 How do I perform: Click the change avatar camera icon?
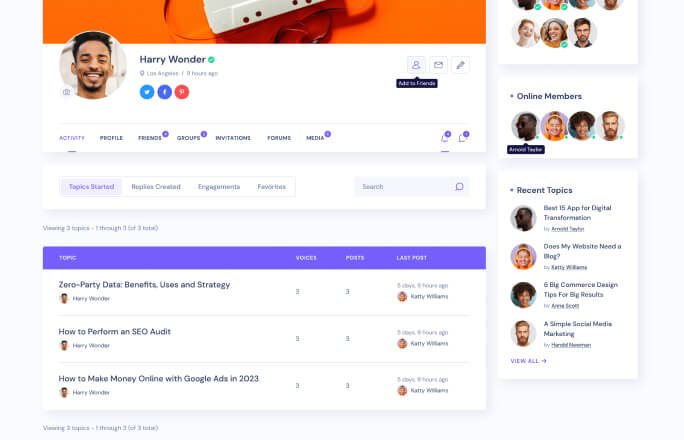pos(66,92)
